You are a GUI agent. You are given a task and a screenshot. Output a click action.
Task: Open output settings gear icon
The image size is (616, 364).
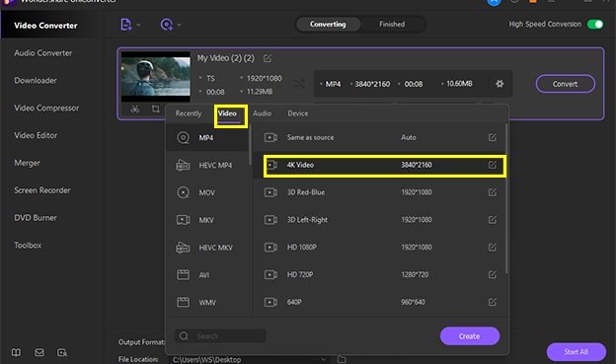(500, 84)
